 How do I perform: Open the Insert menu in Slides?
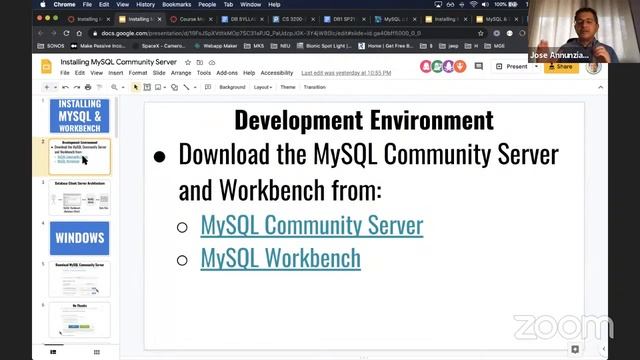116,73
